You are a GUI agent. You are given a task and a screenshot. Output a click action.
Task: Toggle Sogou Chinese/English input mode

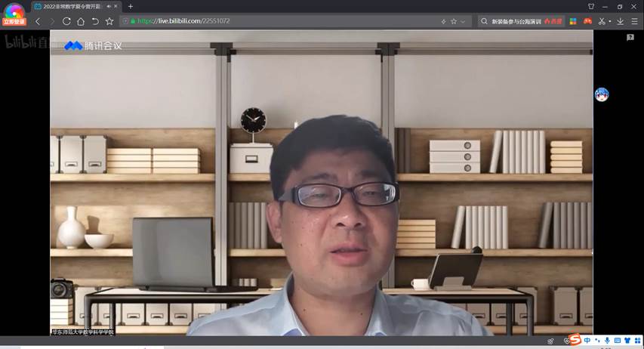point(587,341)
